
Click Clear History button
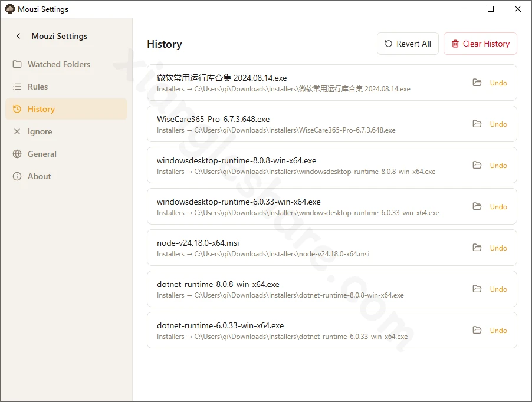click(x=481, y=44)
